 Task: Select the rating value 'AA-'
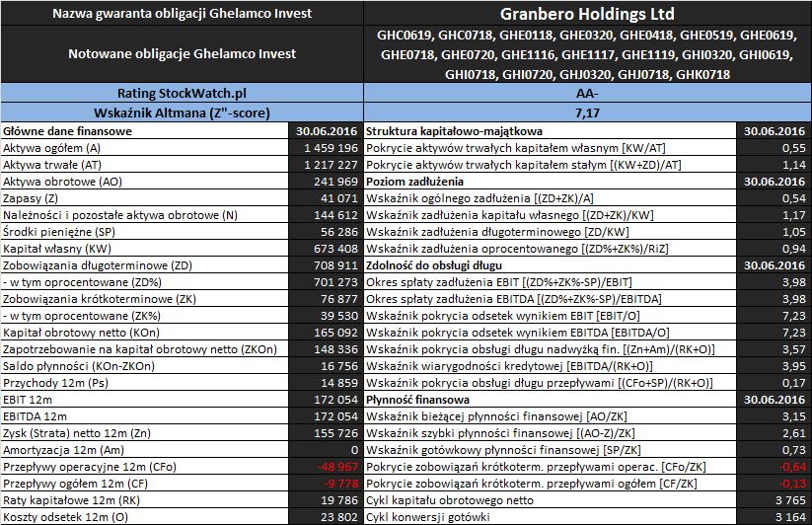[x=587, y=93]
